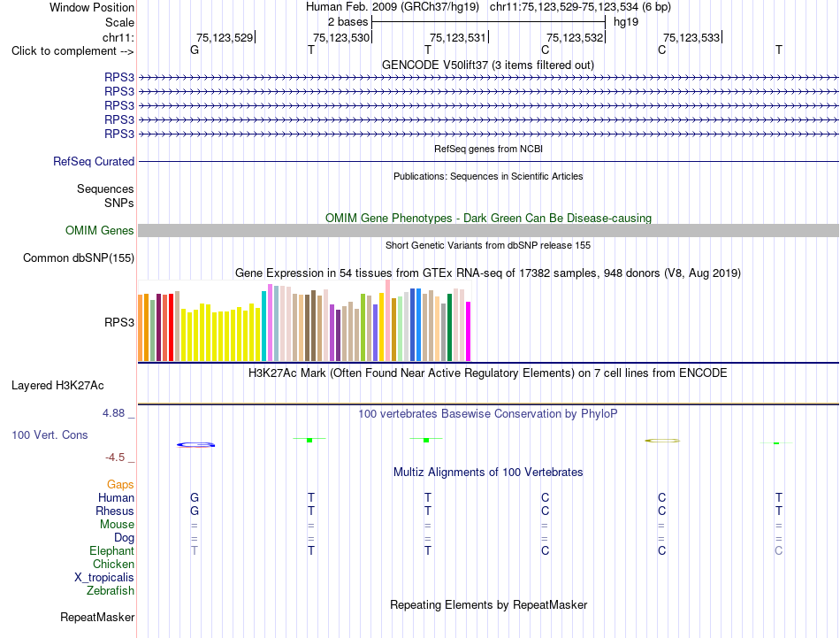Click the Elephant species label
The image size is (840, 638).
tap(111, 551)
